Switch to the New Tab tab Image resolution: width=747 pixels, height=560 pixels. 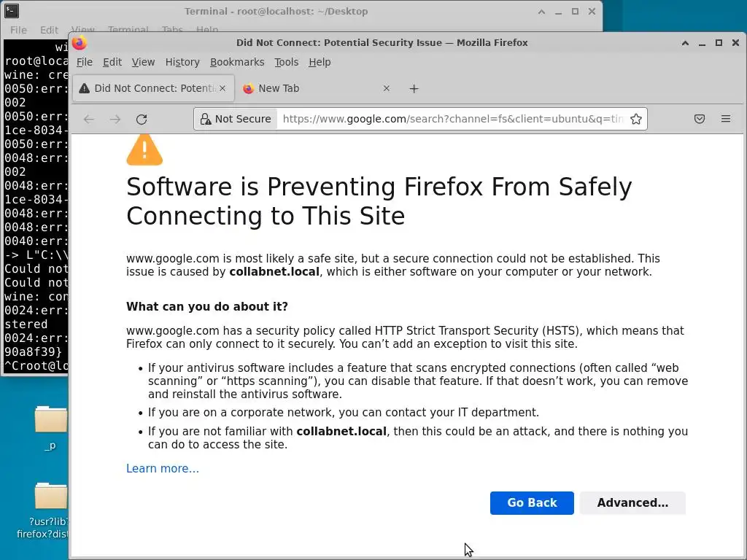[306, 88]
